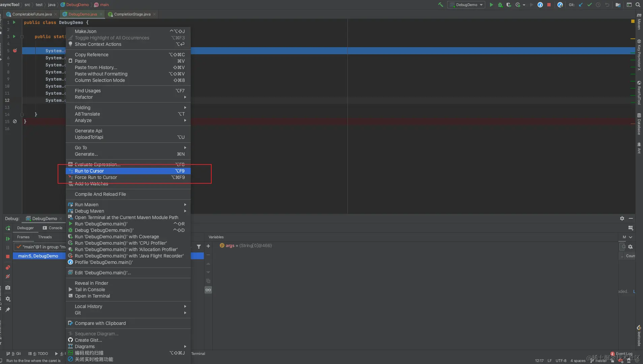The width and height of the screenshot is (643, 364).
Task: Open the 9: Git tool window button
Action: (13, 354)
